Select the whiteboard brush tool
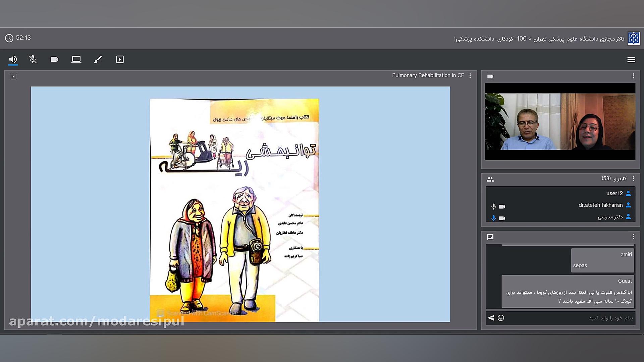The image size is (644, 362). tap(98, 60)
